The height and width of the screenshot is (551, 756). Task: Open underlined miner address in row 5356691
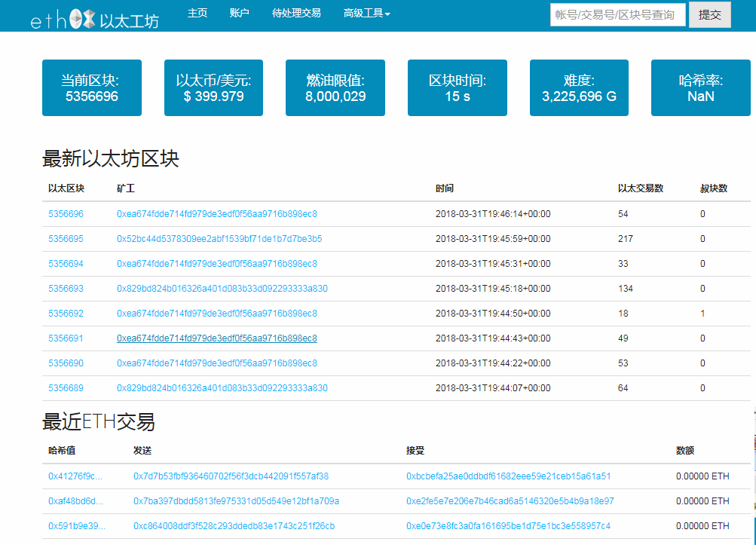217,338
